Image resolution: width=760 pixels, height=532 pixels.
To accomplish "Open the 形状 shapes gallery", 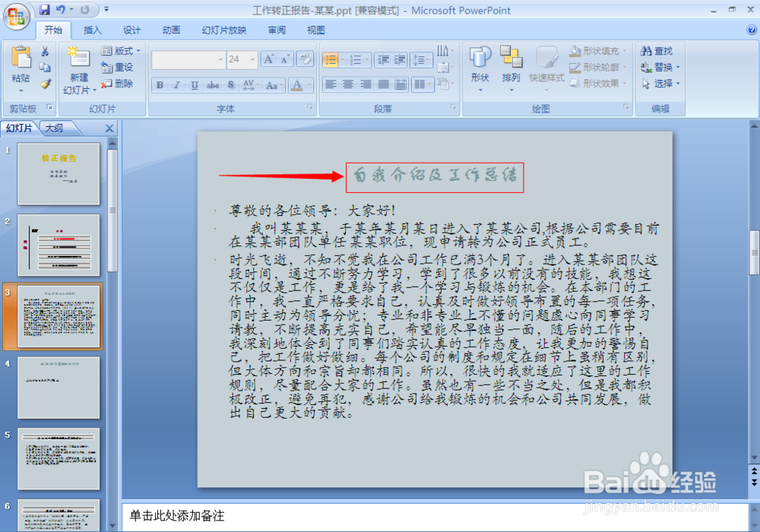I will click(480, 69).
